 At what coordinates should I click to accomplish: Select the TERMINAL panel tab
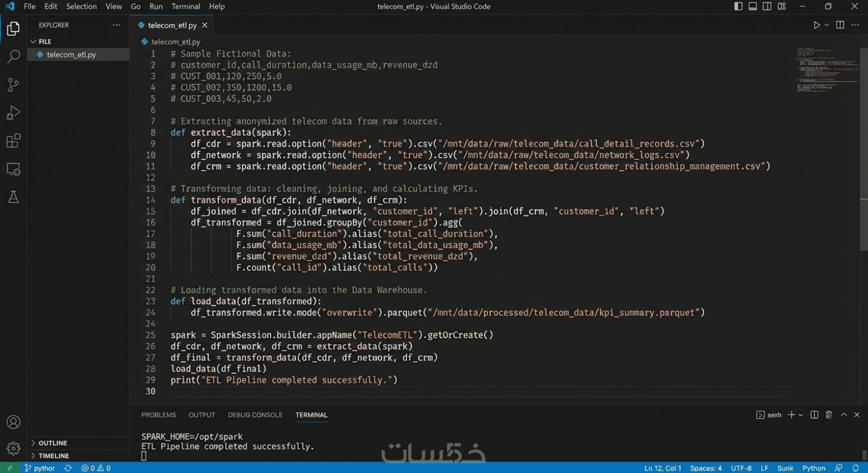(x=311, y=415)
